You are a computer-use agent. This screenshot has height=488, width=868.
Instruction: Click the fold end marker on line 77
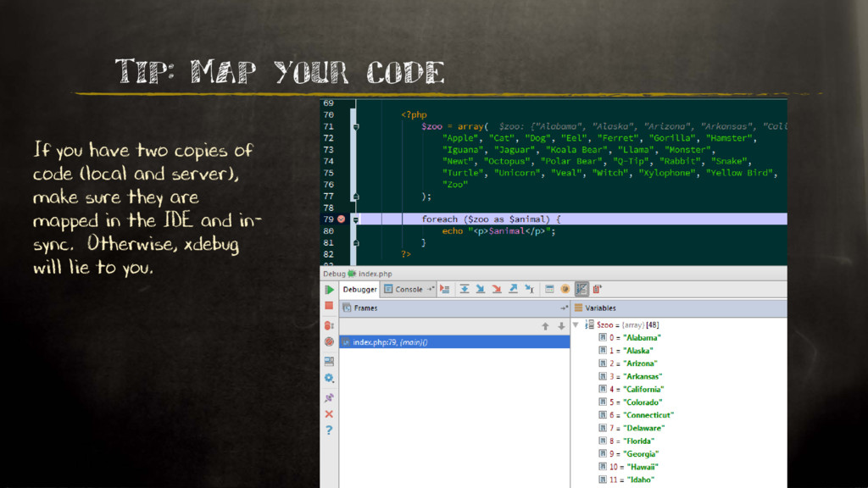(356, 197)
